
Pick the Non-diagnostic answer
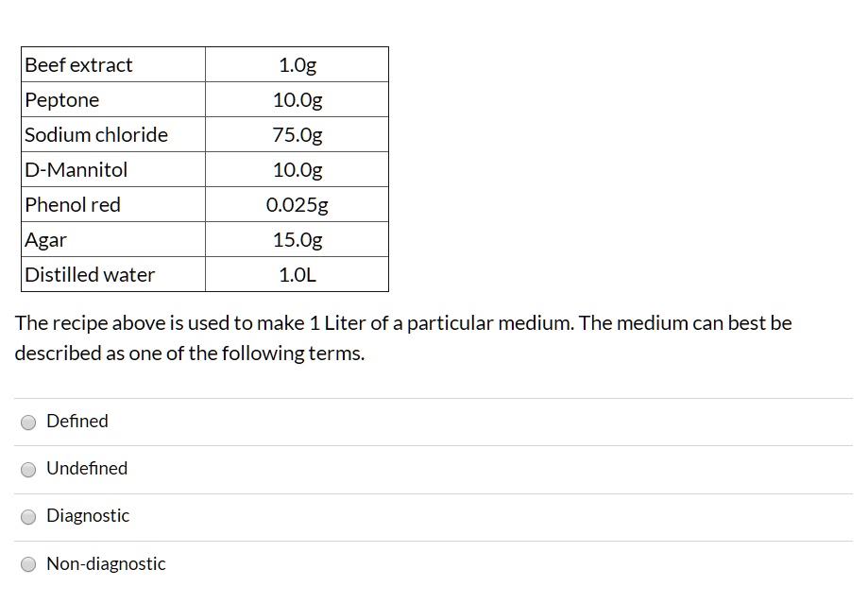pyautogui.click(x=28, y=564)
